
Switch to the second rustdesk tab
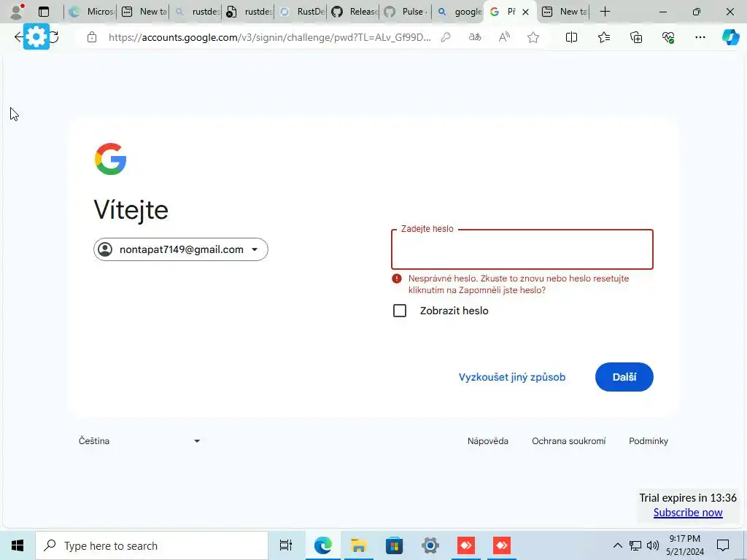[x=248, y=12]
